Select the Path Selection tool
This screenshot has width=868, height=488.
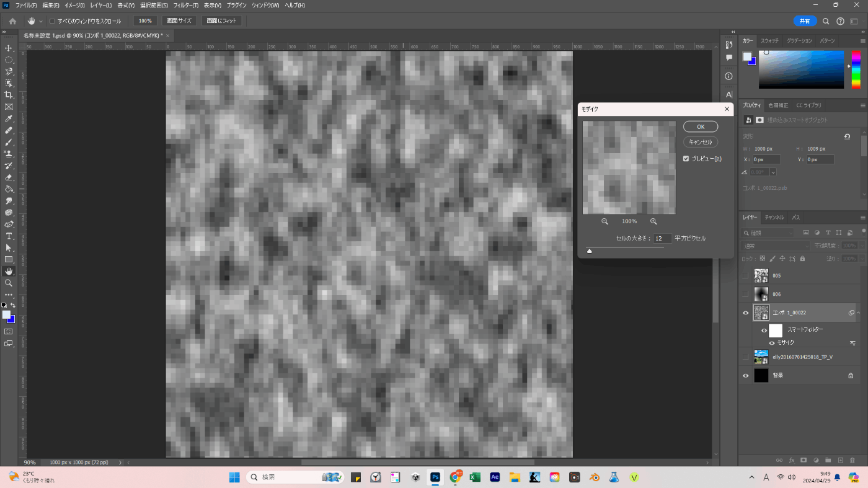[x=9, y=248]
